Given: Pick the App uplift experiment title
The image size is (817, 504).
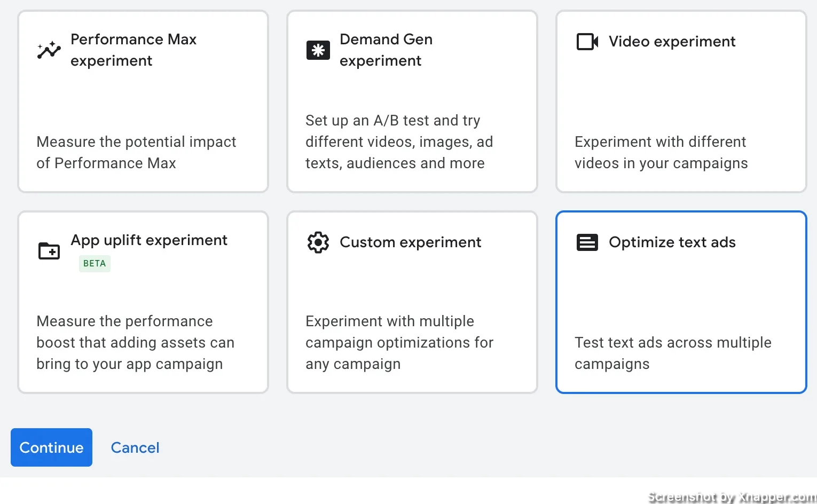Looking at the screenshot, I should point(149,240).
